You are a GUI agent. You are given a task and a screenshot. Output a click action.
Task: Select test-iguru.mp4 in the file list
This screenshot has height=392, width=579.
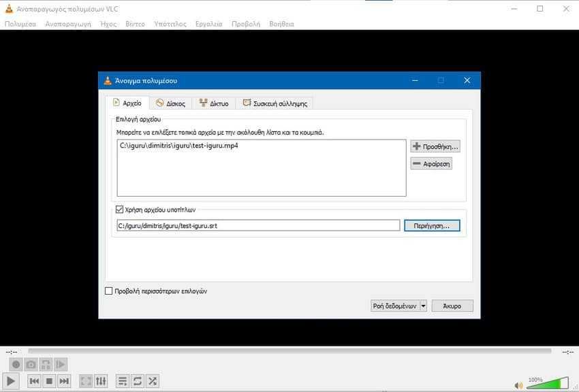tap(179, 146)
